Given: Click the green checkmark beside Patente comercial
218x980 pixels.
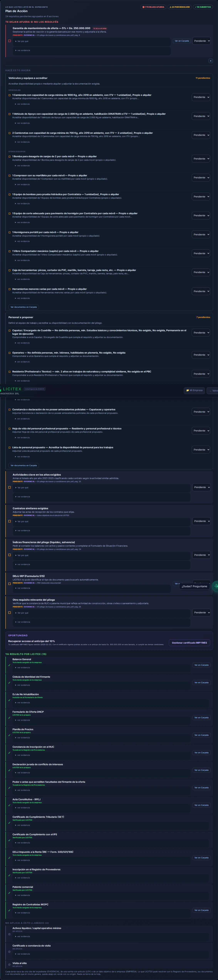Looking at the screenshot, I should [x=9, y=893].
